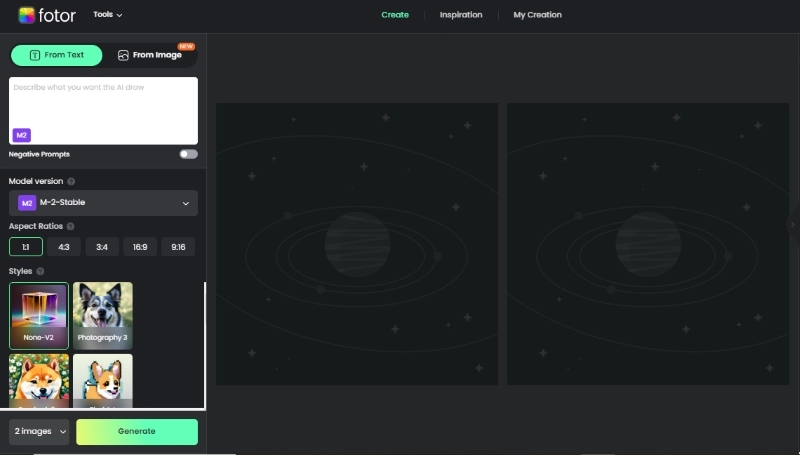The height and width of the screenshot is (455, 800).
Task: Go to My Creation
Action: point(537,15)
